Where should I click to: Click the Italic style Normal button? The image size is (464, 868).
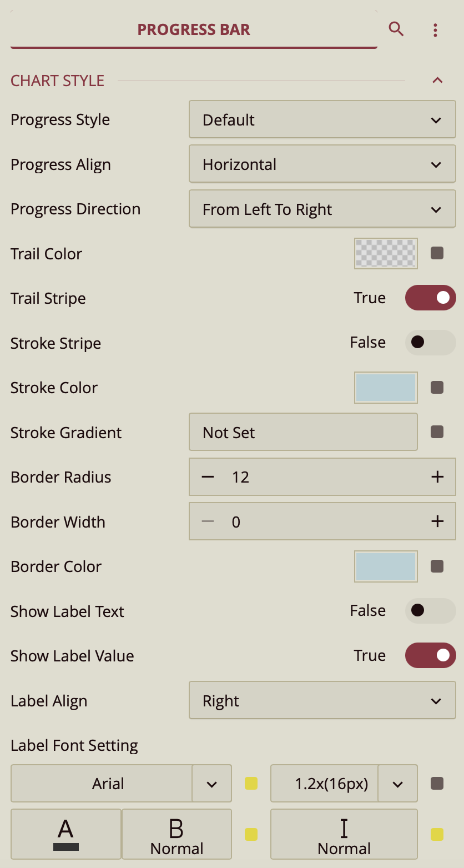[x=344, y=834]
